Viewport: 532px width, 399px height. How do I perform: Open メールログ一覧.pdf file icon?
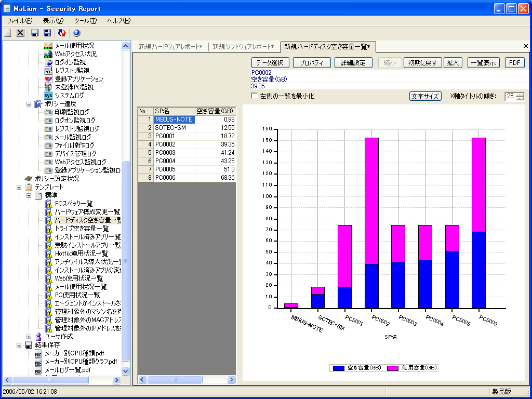[x=38, y=370]
